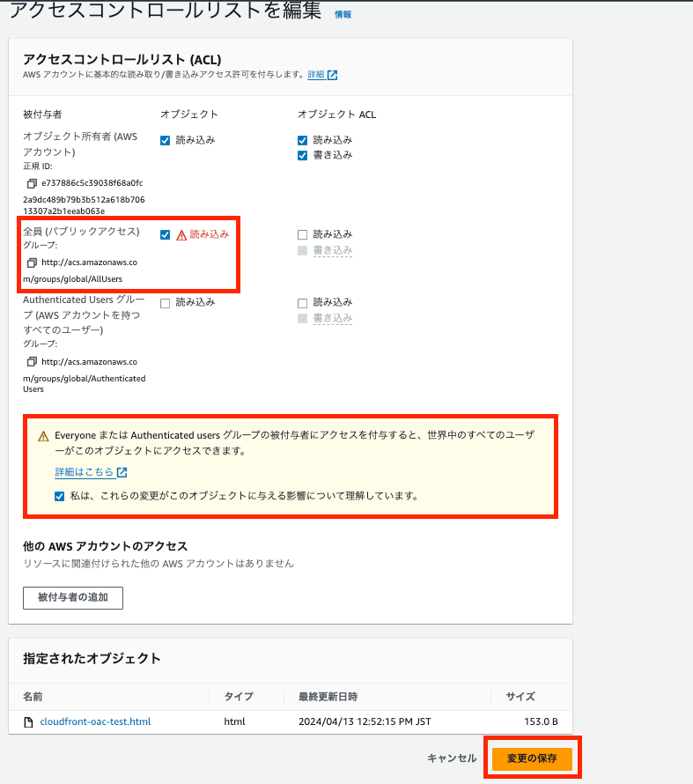Click the 変更の保存 button
This screenshot has height=784, width=693.
click(532, 758)
